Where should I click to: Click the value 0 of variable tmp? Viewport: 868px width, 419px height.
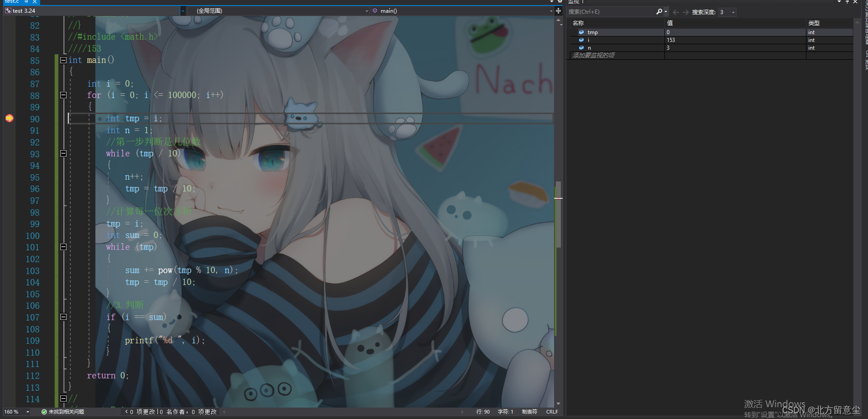point(668,32)
